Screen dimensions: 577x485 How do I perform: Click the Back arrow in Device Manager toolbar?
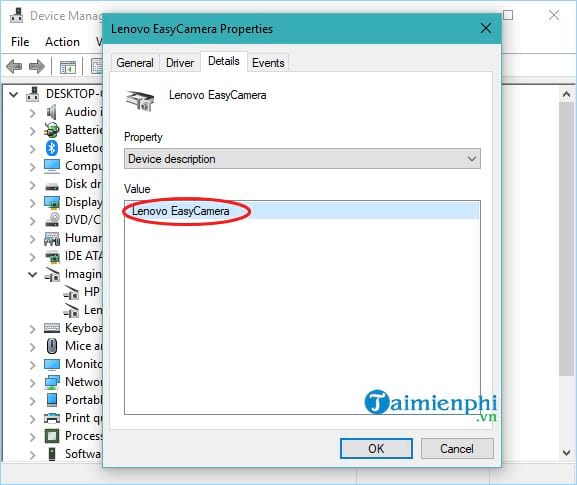(14, 67)
